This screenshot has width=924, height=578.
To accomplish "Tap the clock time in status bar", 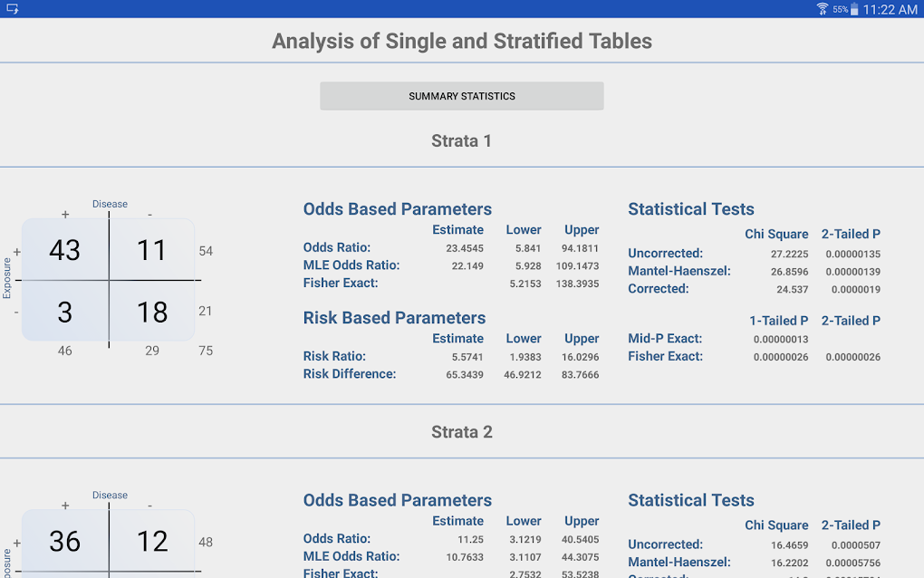I will coord(890,9).
